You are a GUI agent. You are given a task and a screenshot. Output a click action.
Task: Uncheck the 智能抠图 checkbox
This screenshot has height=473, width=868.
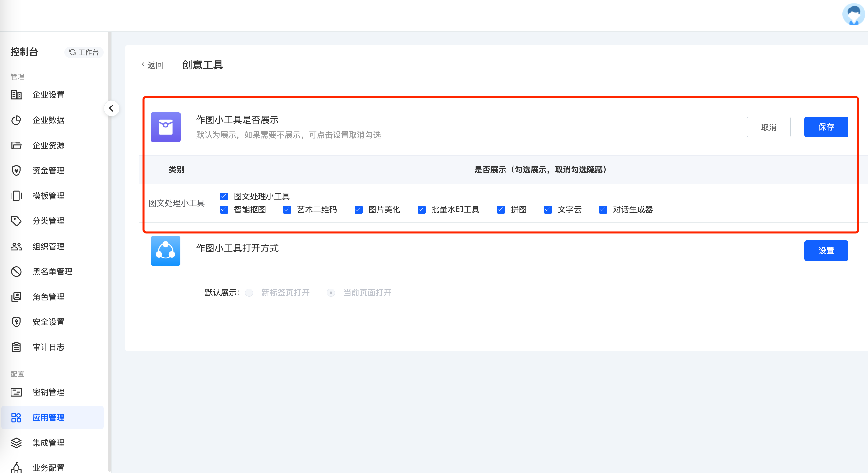pyautogui.click(x=224, y=210)
